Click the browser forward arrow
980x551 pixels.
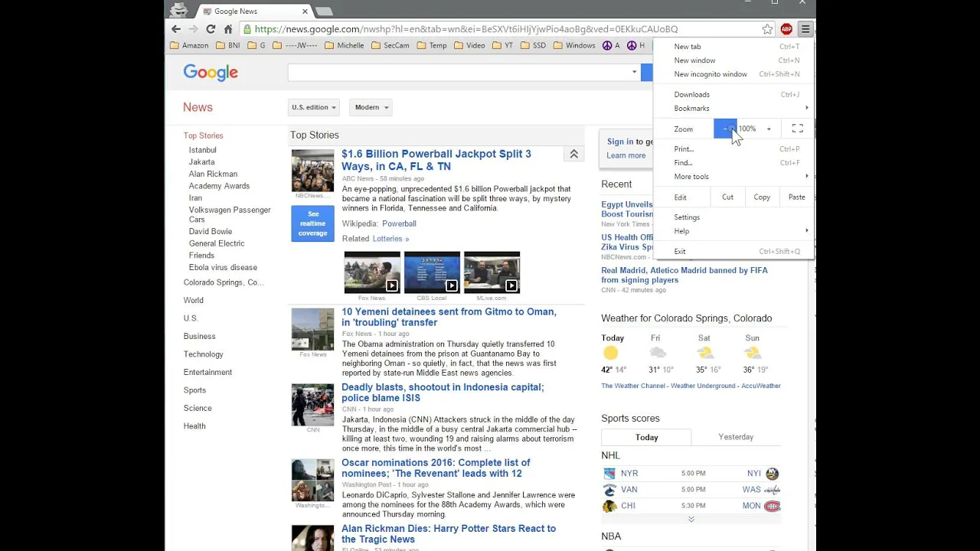pos(193,29)
